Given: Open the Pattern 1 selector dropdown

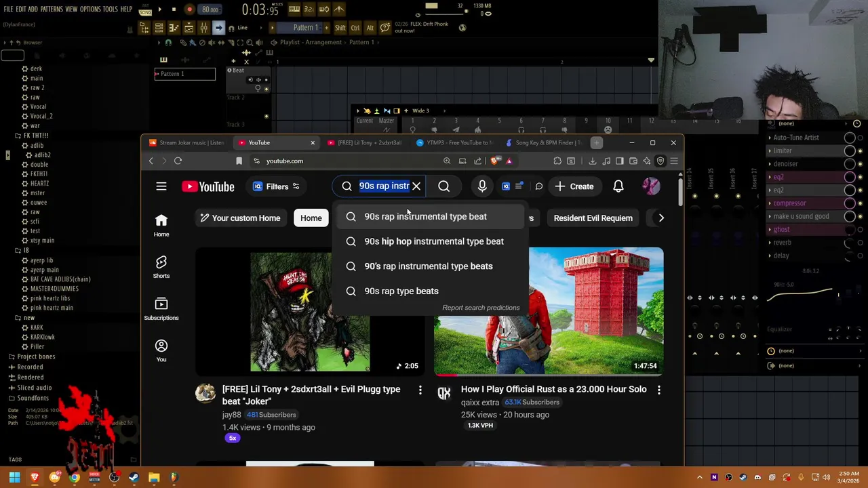Looking at the screenshot, I should click(x=305, y=28).
